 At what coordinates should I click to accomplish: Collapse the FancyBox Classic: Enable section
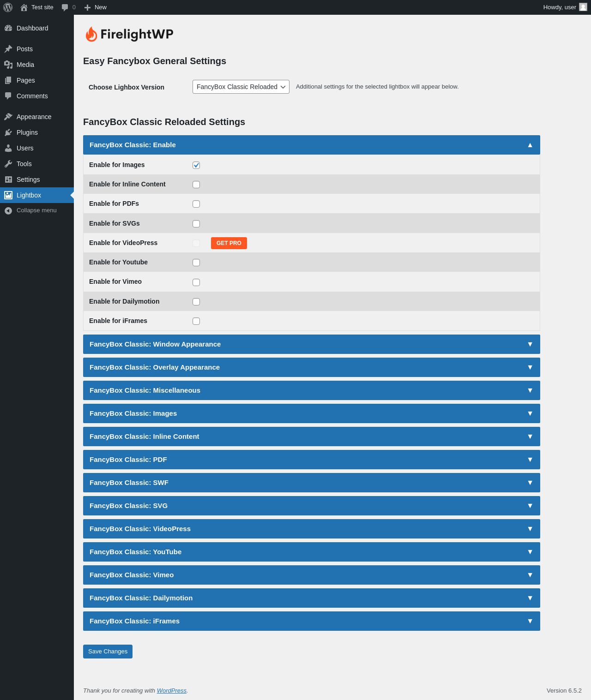point(312,145)
